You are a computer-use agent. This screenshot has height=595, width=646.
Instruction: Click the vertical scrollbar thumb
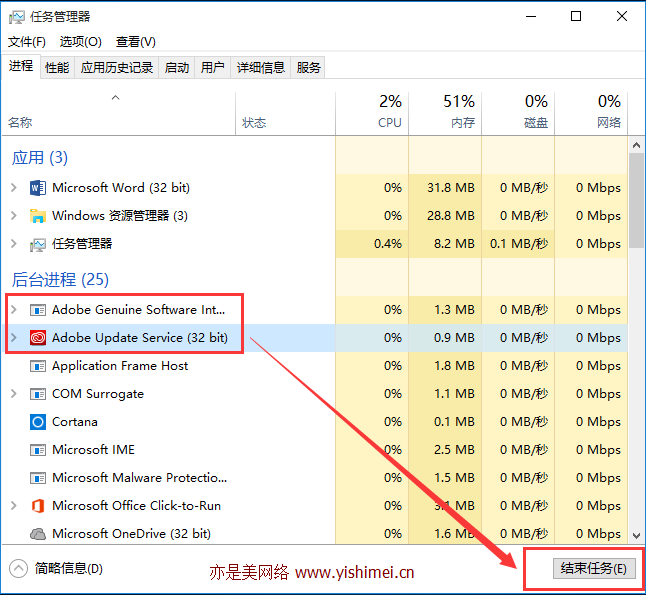[637, 201]
